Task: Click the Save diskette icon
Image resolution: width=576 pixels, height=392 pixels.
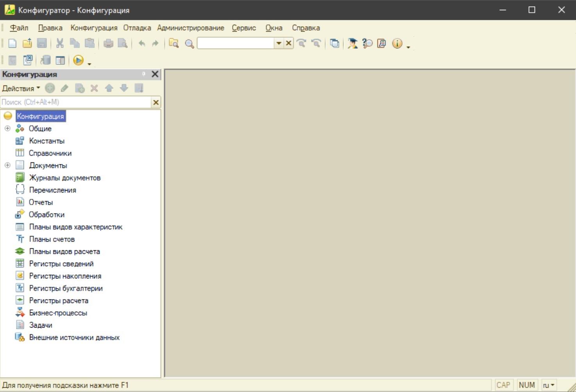Action: [x=42, y=43]
